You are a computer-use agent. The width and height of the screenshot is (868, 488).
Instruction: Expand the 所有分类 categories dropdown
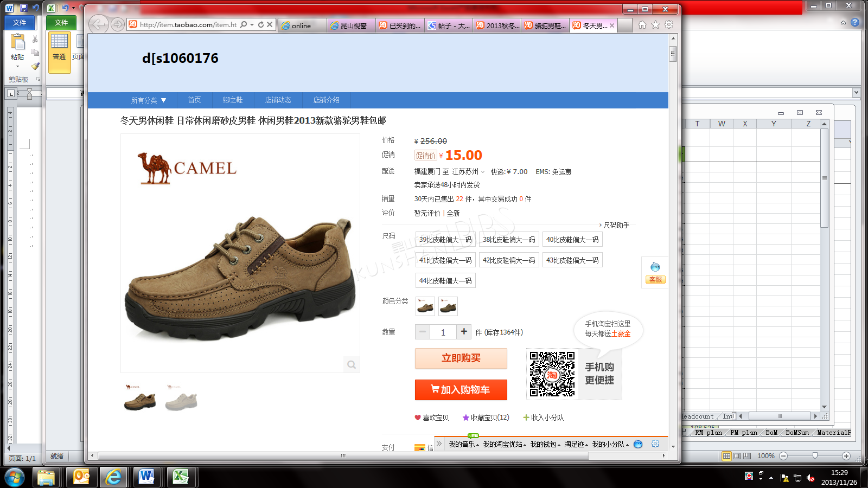(x=149, y=100)
